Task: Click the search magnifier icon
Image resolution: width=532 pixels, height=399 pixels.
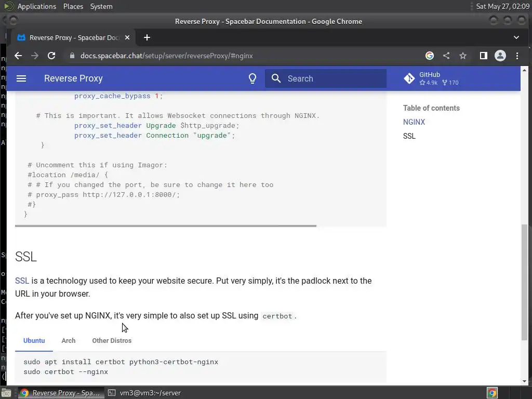Action: pos(276,78)
